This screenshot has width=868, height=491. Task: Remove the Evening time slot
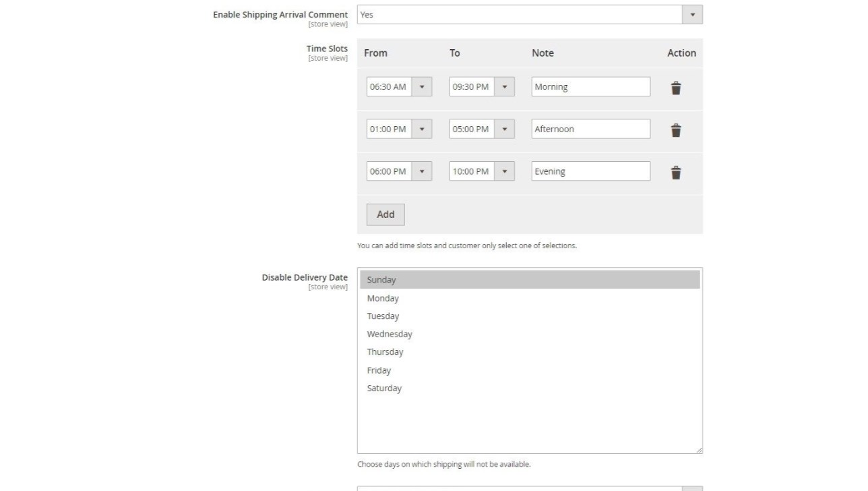pyautogui.click(x=676, y=173)
